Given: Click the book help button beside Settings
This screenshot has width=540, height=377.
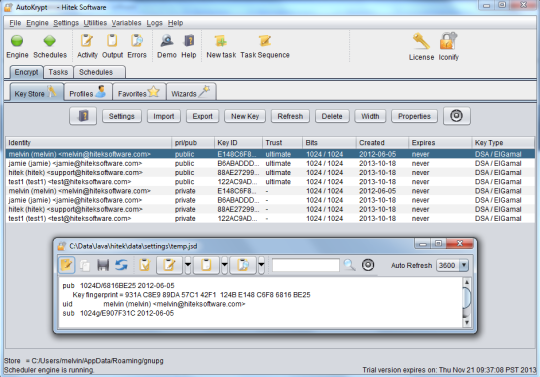Looking at the screenshot, I should point(83,116).
